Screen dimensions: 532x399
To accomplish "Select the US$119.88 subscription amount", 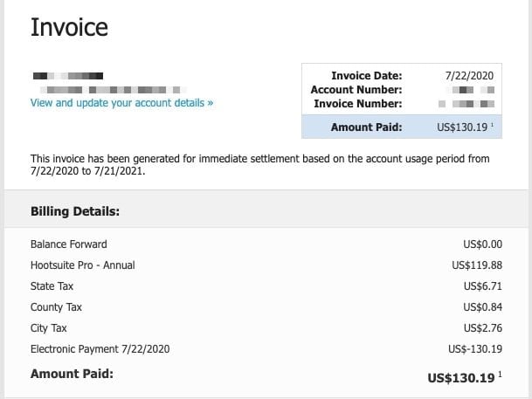I will [x=477, y=265].
